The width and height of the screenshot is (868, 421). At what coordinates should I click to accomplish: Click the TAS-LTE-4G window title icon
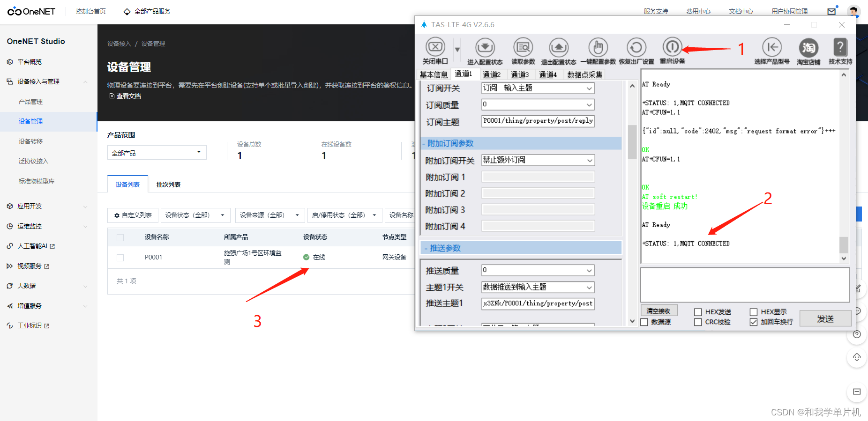coord(424,24)
